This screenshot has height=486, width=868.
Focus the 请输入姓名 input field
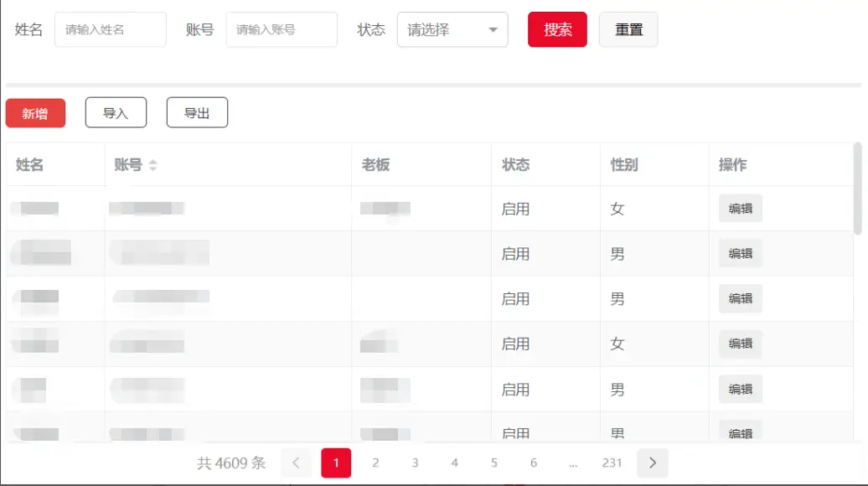coord(111,30)
